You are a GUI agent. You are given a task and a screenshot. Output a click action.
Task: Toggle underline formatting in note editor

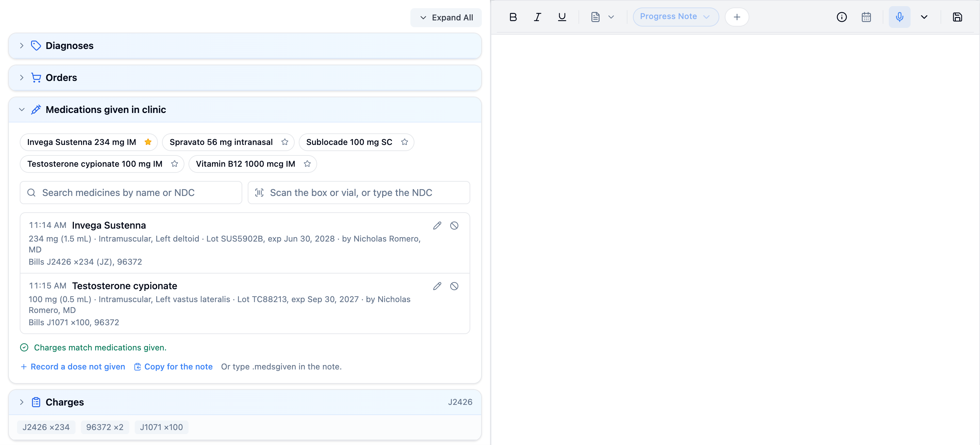[x=561, y=17]
